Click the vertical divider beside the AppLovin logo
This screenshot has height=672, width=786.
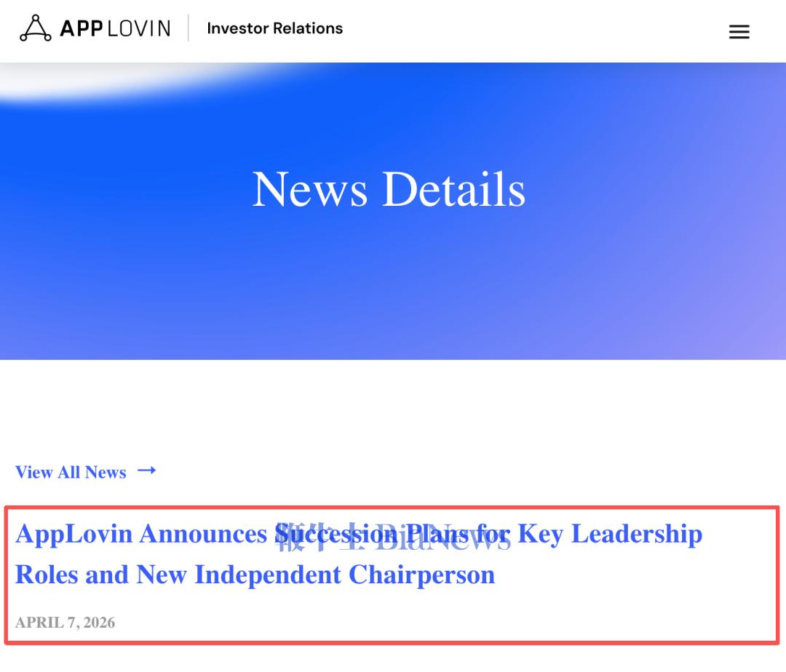[188, 28]
